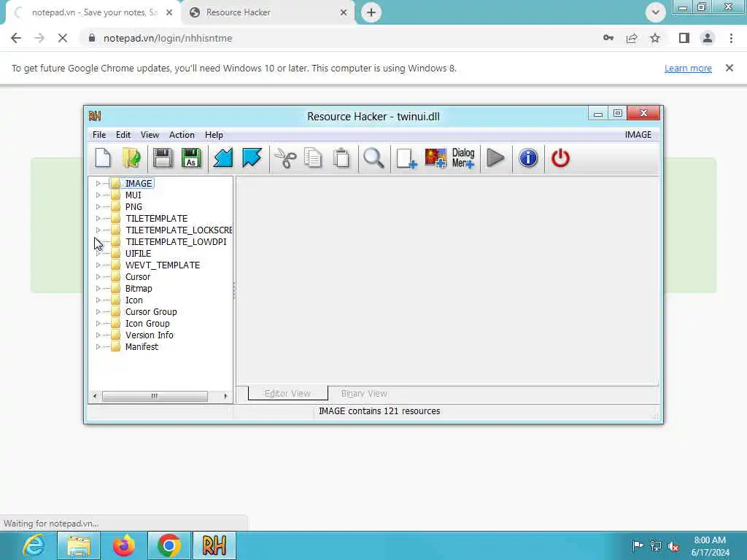Screen dimensions: 747x560
Task: Switch to the Resource Hacker browser tab
Action: [268, 12]
